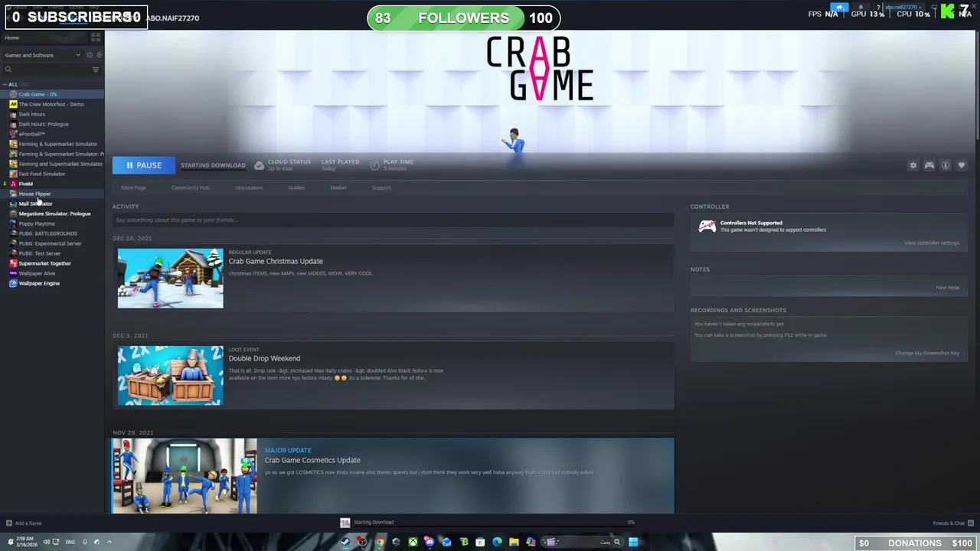
Task: Open Market tab
Action: pos(338,187)
